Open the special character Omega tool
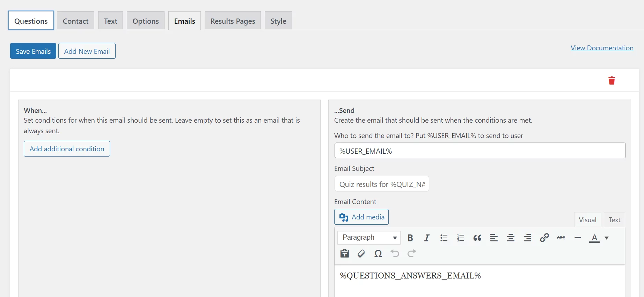 (378, 254)
